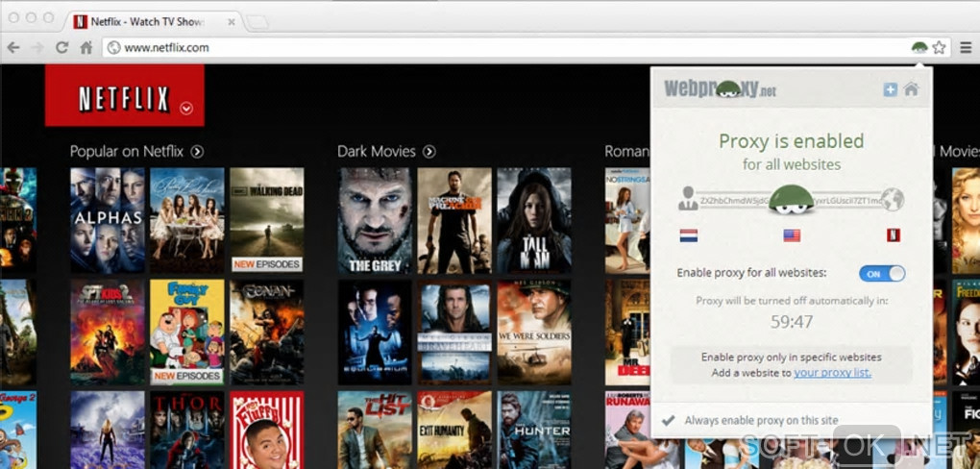Reload the Netflix page
980x469 pixels.
(x=61, y=47)
